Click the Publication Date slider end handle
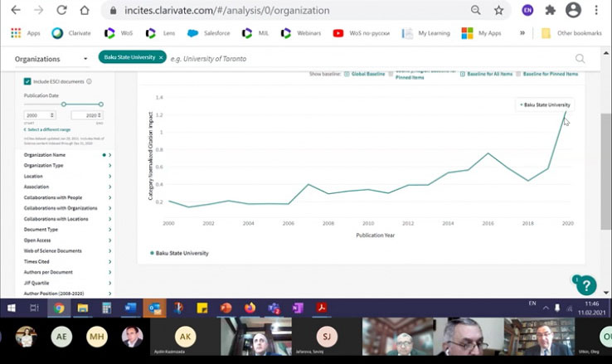This screenshot has width=612, height=364. click(x=102, y=104)
